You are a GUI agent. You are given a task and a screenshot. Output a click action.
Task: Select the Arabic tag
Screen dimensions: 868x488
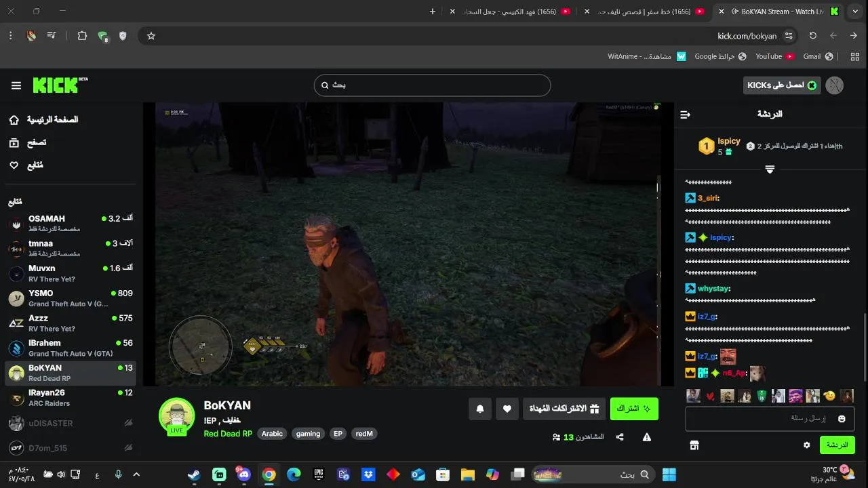[x=272, y=434]
